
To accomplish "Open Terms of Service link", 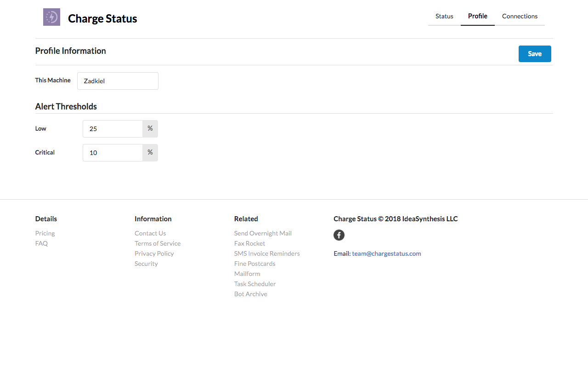I will click(158, 243).
